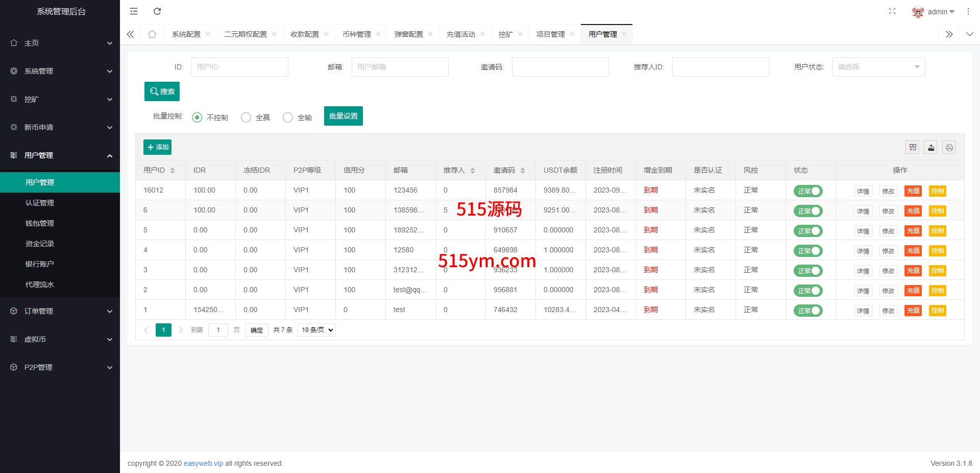Image resolution: width=980 pixels, height=473 pixels.
Task: Expand the 订单管理 sidebar menu
Action: click(x=60, y=311)
